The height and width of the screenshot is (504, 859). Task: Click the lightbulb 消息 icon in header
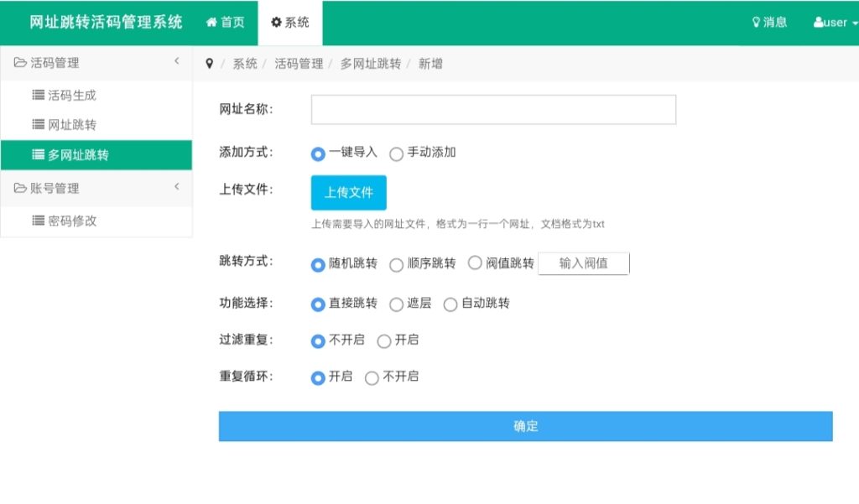tap(756, 23)
